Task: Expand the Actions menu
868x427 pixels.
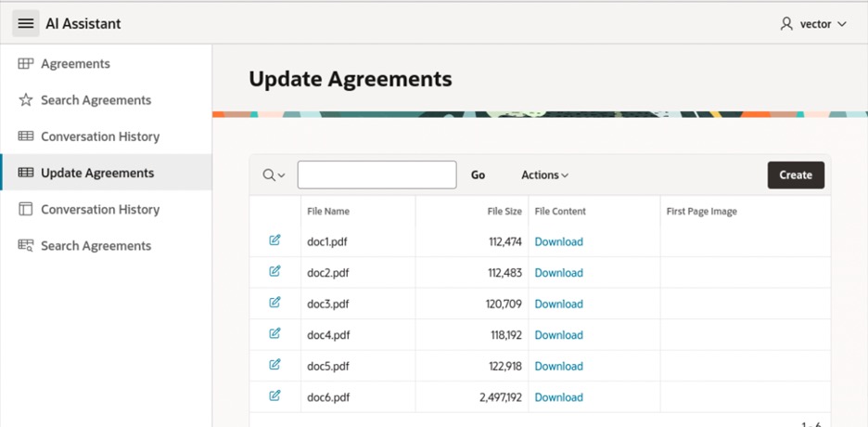Action: click(544, 175)
